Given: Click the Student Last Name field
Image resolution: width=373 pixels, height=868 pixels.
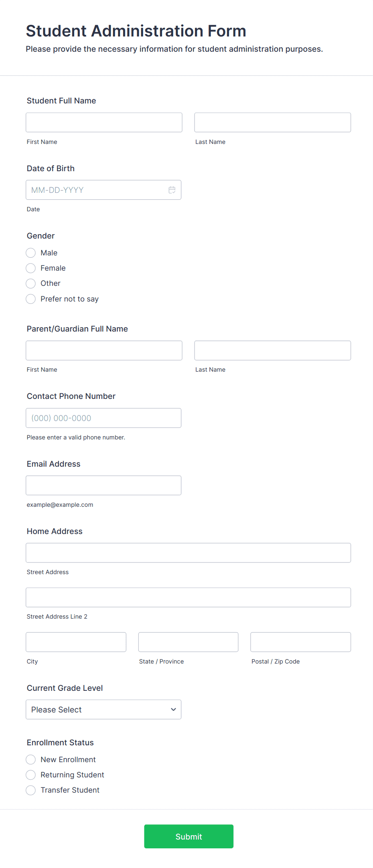Looking at the screenshot, I should point(272,122).
